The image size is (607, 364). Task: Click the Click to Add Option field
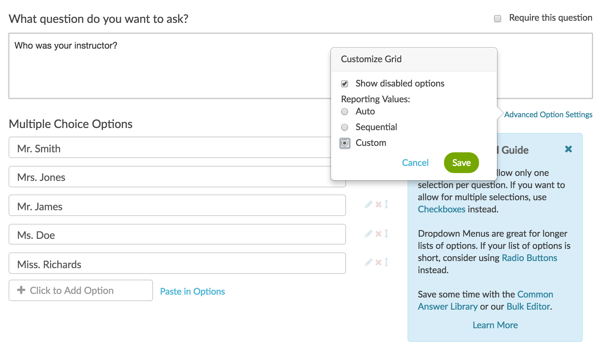coord(81,290)
